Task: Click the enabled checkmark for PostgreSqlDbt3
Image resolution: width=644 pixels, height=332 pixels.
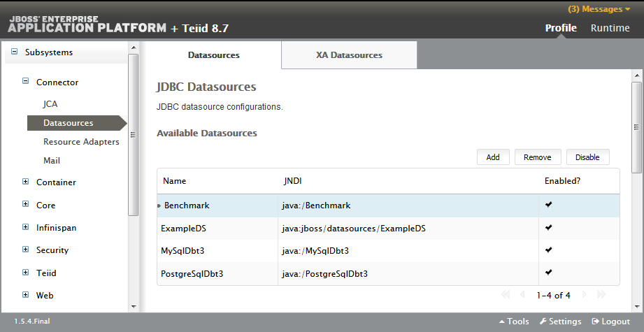Action: click(548, 272)
